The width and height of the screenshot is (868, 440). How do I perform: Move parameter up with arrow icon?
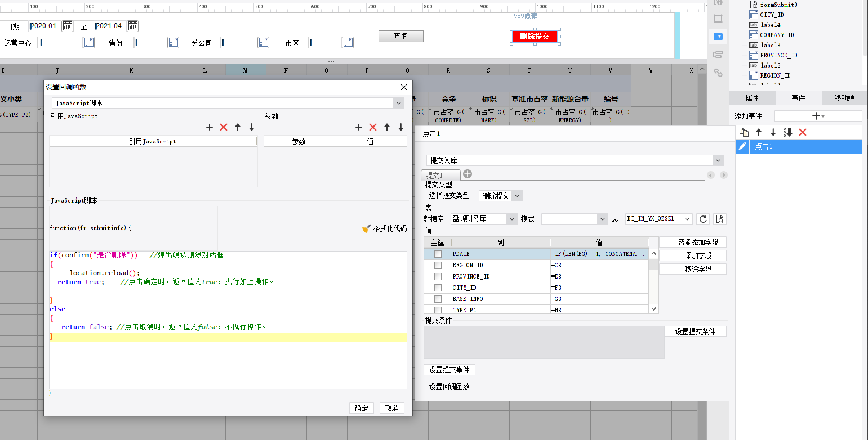[387, 128]
